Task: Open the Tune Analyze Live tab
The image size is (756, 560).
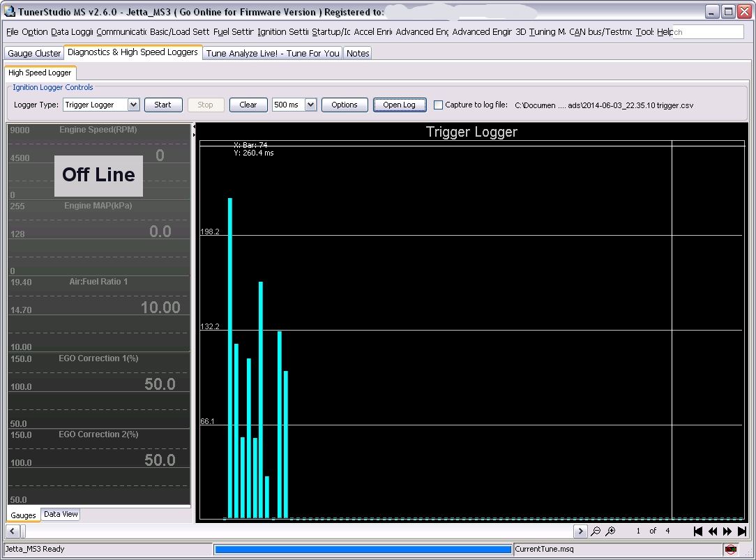Action: tap(273, 53)
